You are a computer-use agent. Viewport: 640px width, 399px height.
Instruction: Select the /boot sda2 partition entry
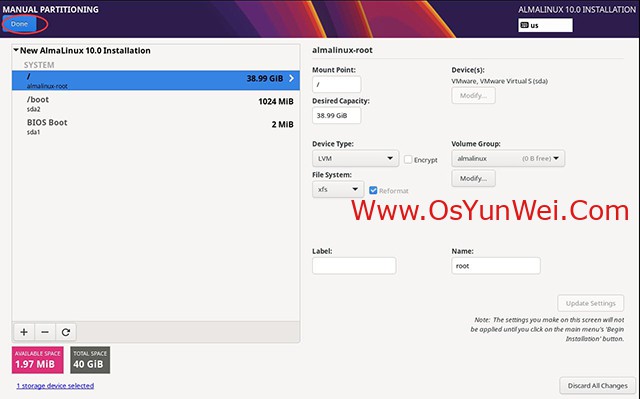click(156, 104)
